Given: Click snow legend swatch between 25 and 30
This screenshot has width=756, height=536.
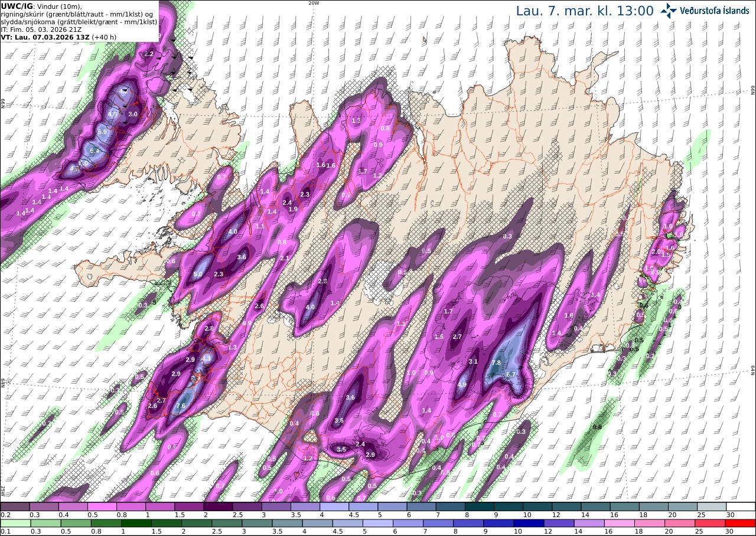Looking at the screenshot, I should tap(712, 506).
